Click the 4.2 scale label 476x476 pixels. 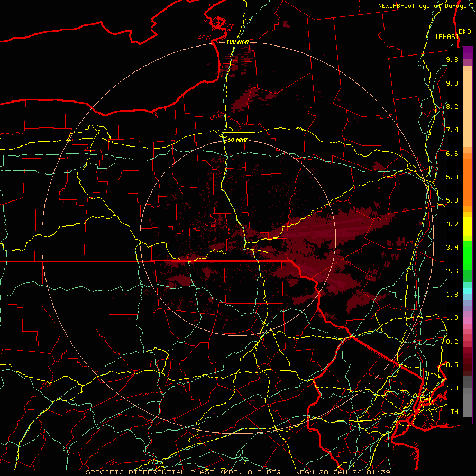point(452,224)
